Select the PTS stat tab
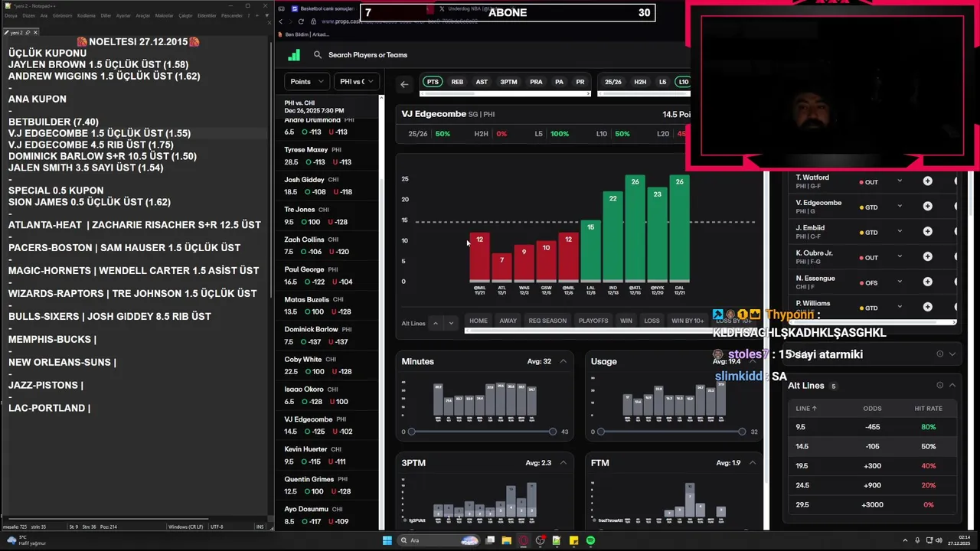Screen dimensions: 980x551 click(x=433, y=82)
